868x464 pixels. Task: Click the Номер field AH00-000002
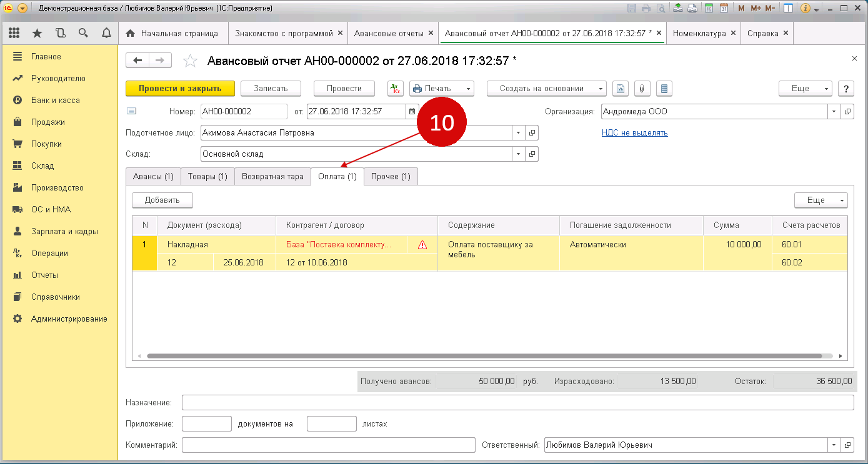244,112
